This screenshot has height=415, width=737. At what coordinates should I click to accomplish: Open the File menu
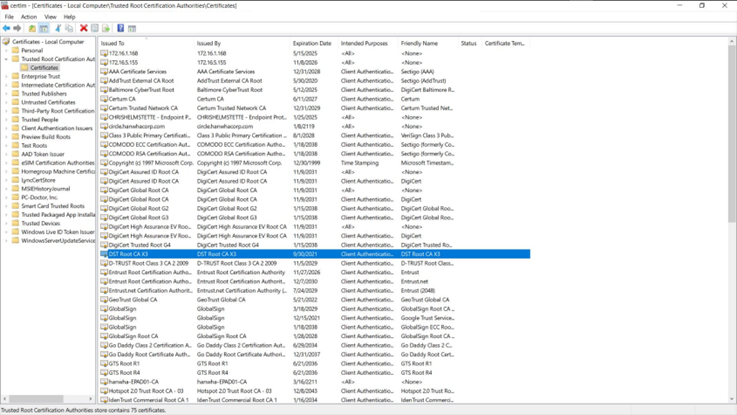click(9, 17)
